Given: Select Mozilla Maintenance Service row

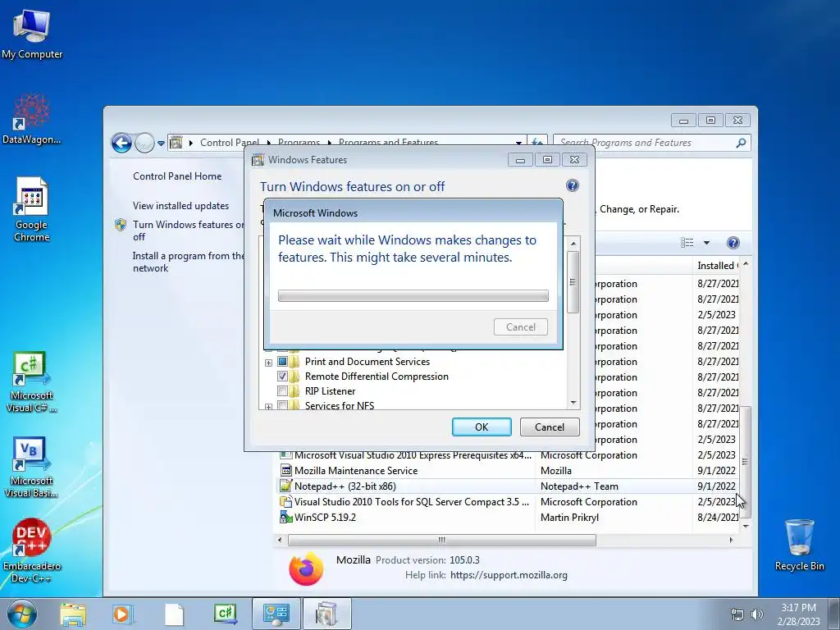Looking at the screenshot, I should point(508,470).
